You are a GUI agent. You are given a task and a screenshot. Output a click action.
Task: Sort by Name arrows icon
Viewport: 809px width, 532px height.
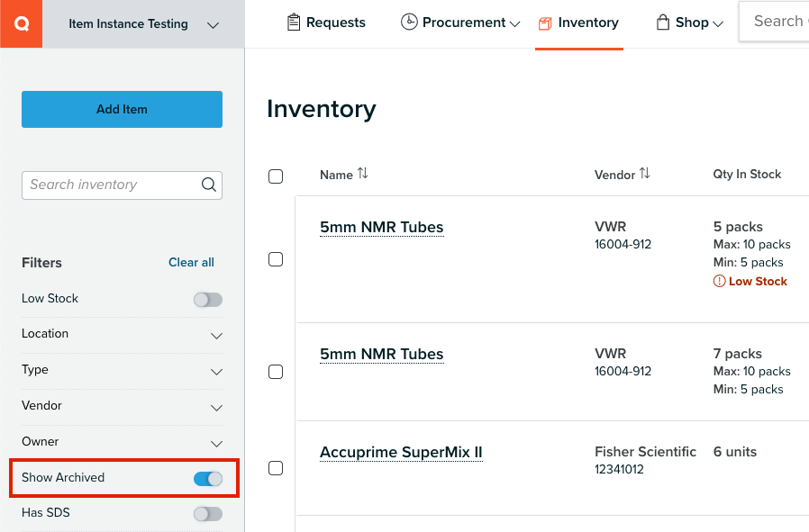(x=363, y=173)
